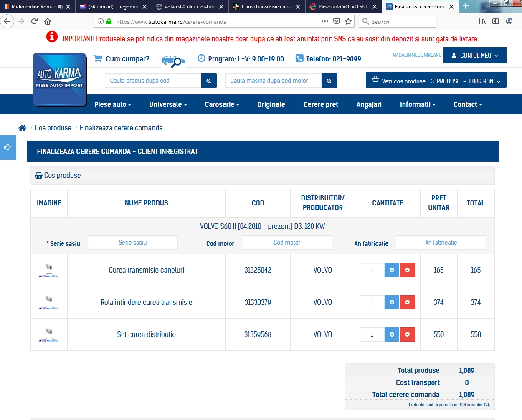Switch to volvo s60 ulei tab
Image resolution: width=522 pixels, height=420 pixels.
(190, 6)
